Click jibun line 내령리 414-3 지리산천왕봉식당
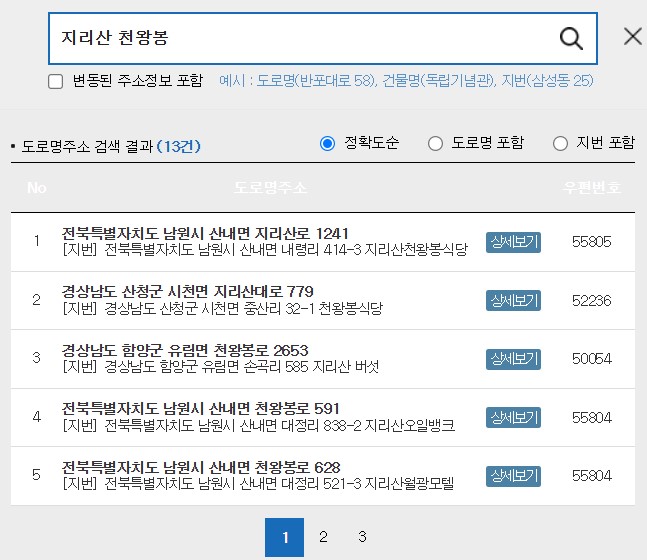 pyautogui.click(x=265, y=249)
